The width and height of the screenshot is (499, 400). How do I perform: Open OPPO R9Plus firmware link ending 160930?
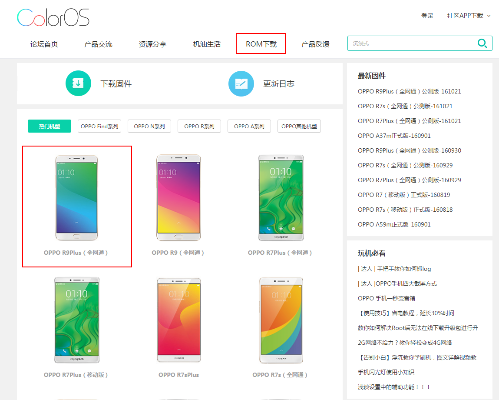409,150
